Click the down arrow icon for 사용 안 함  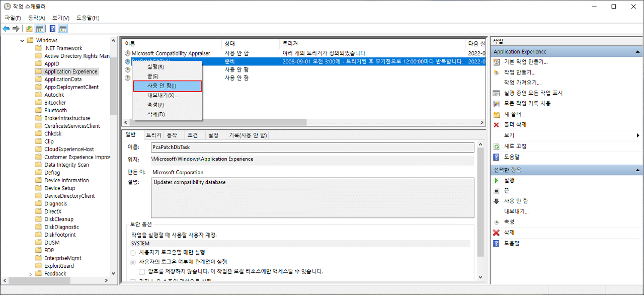497,201
